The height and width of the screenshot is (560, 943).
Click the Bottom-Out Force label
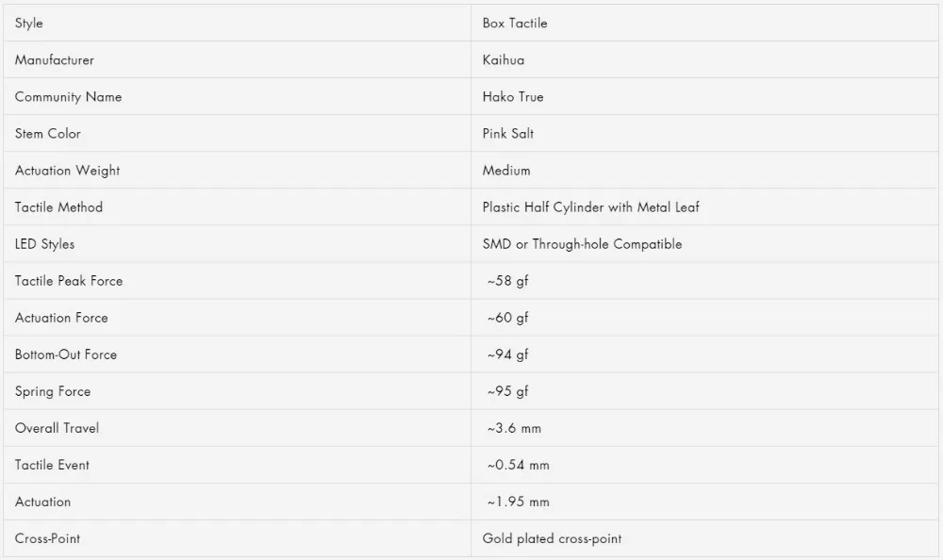tap(66, 354)
